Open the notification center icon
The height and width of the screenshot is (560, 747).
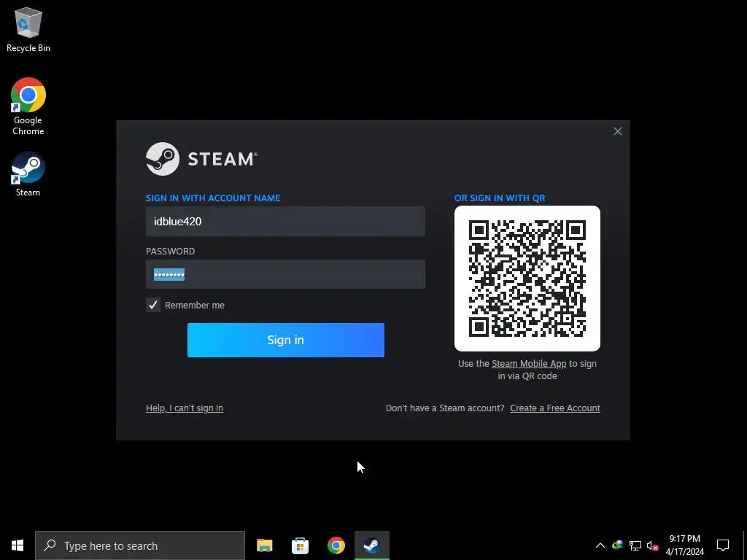723,545
